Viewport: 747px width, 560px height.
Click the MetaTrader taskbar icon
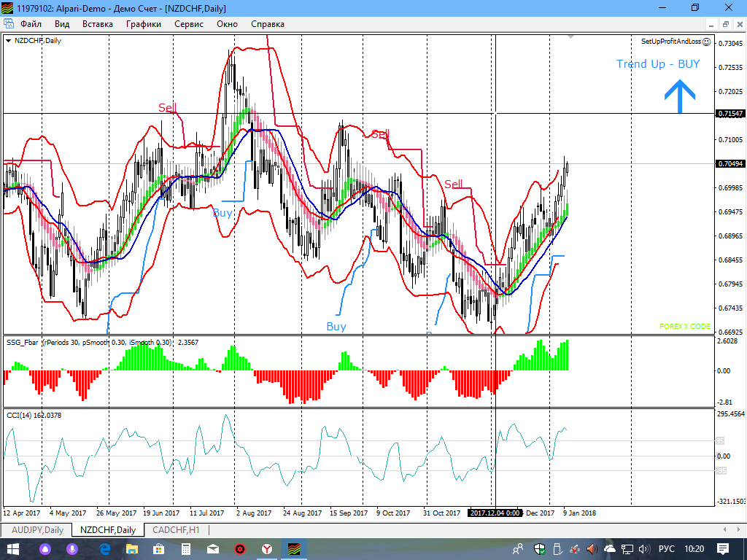point(294,549)
